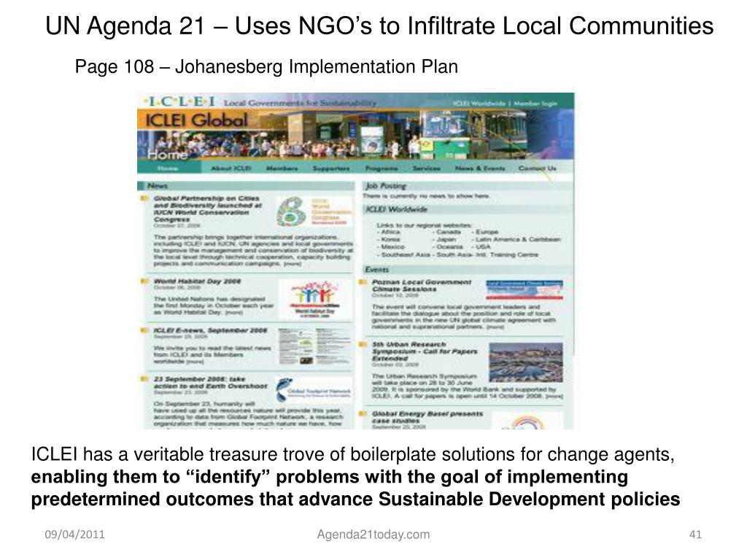The width and height of the screenshot is (747, 560).
Task: Click the bullet icon beside Poznan Local Government
Action: [x=363, y=282]
